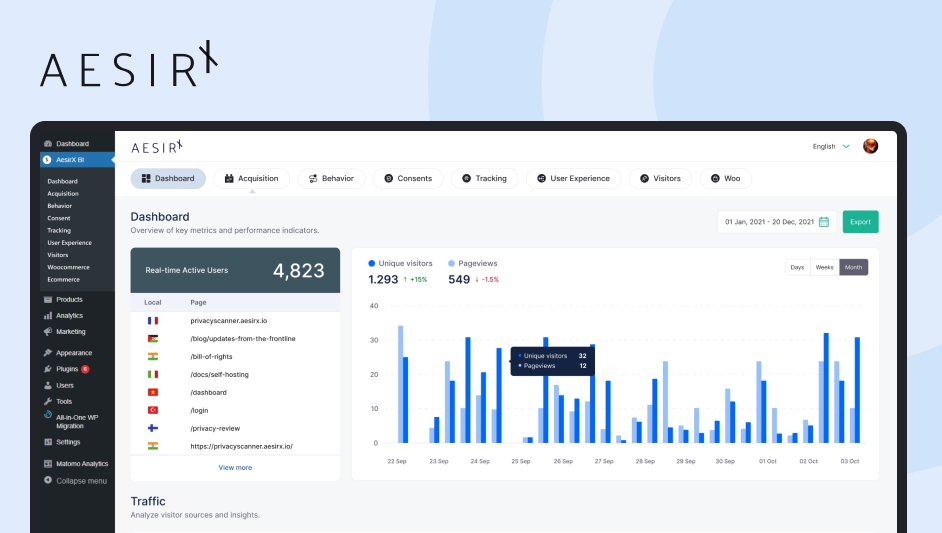Switch chart view to Weeks

824,267
